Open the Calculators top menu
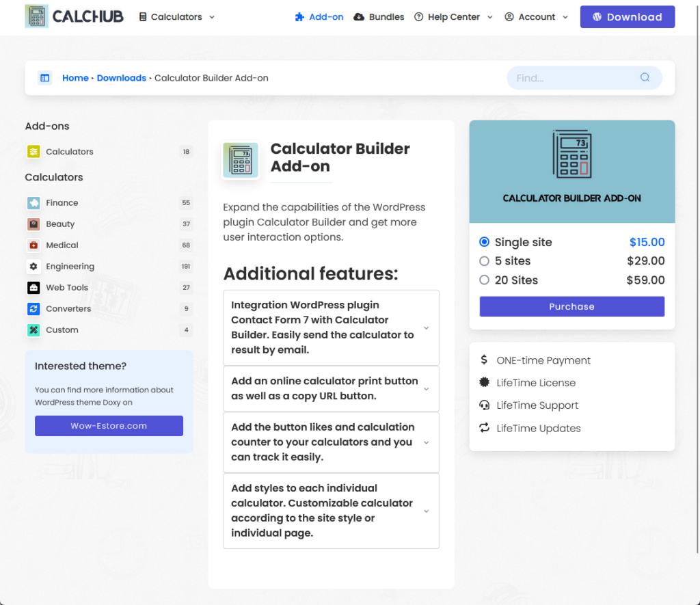700x605 pixels. tap(177, 17)
